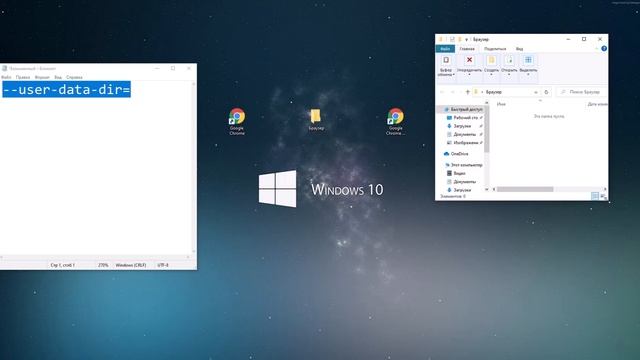Click the Поиск: Браузер search field

pyautogui.click(x=581, y=92)
